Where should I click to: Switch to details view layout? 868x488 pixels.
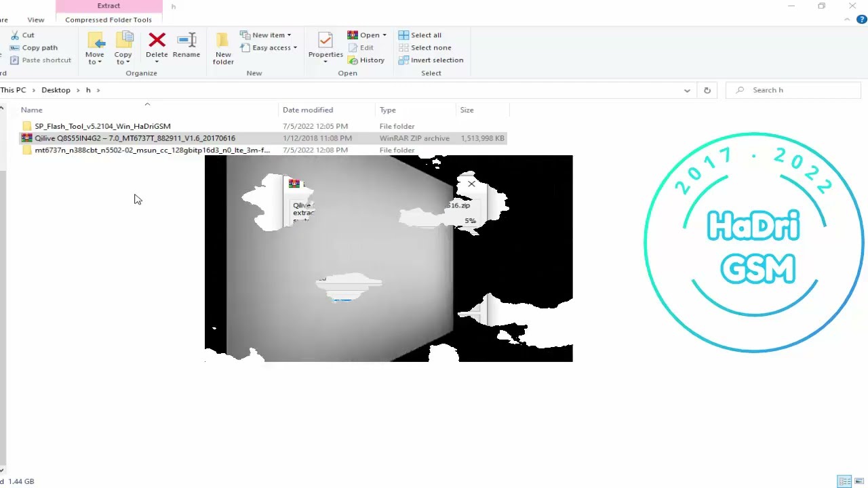(x=844, y=481)
